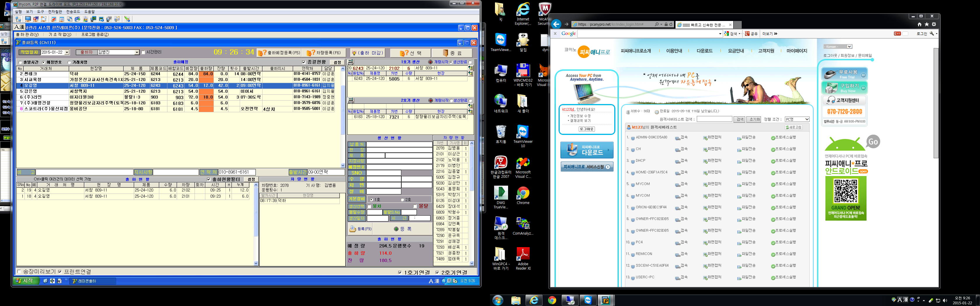This screenshot has width=980, height=306.
Task: Open 프로그램 종료(Z) menu
Action: coord(95,35)
